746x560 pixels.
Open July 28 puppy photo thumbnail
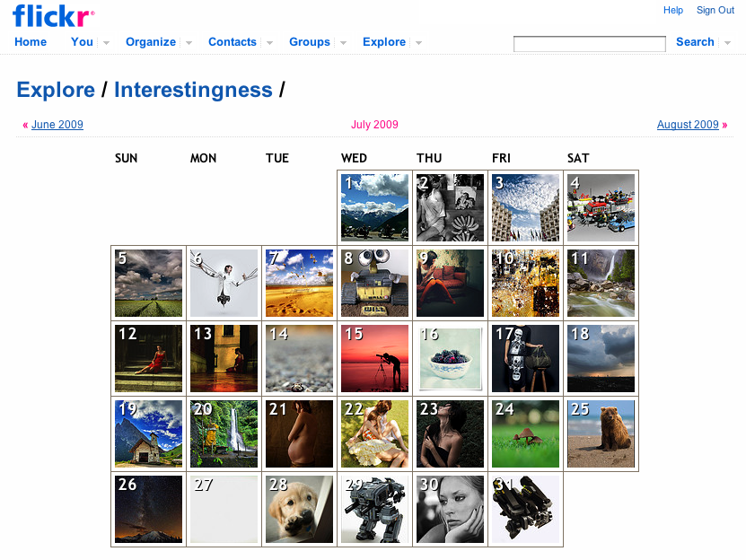pos(300,510)
